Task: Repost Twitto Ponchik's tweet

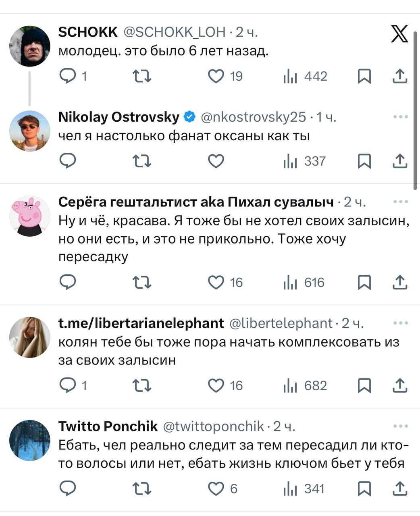Action: [142, 489]
